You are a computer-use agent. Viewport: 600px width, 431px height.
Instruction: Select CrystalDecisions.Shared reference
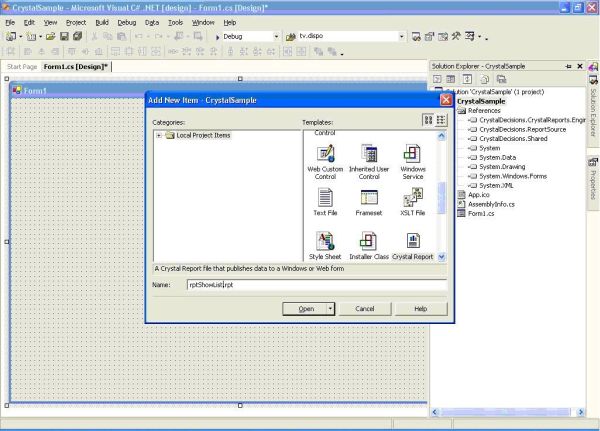click(513, 139)
